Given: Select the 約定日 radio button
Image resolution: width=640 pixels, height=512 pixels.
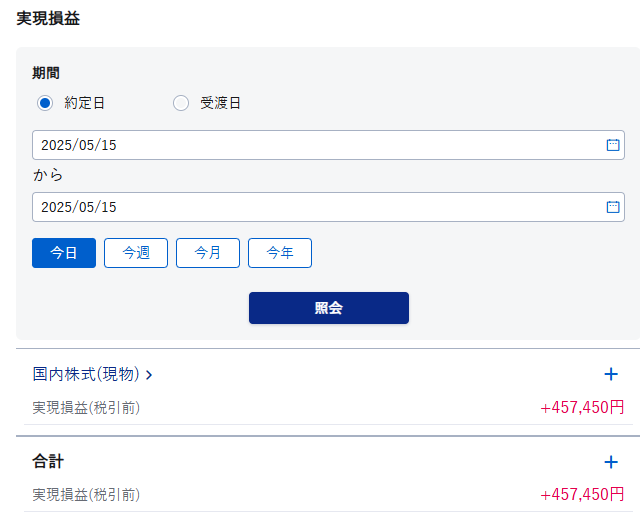Looking at the screenshot, I should click(45, 103).
